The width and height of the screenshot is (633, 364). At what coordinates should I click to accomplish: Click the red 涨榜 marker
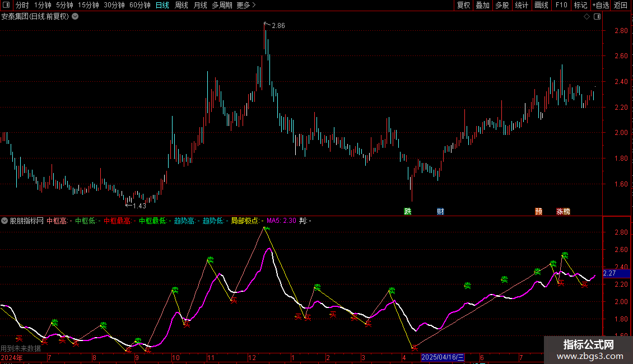pyautogui.click(x=563, y=212)
